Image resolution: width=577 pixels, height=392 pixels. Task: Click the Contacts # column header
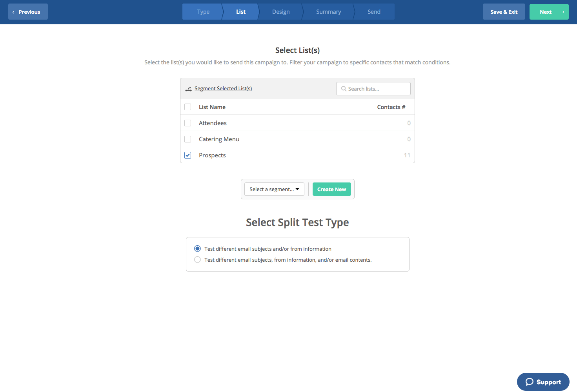(x=391, y=107)
